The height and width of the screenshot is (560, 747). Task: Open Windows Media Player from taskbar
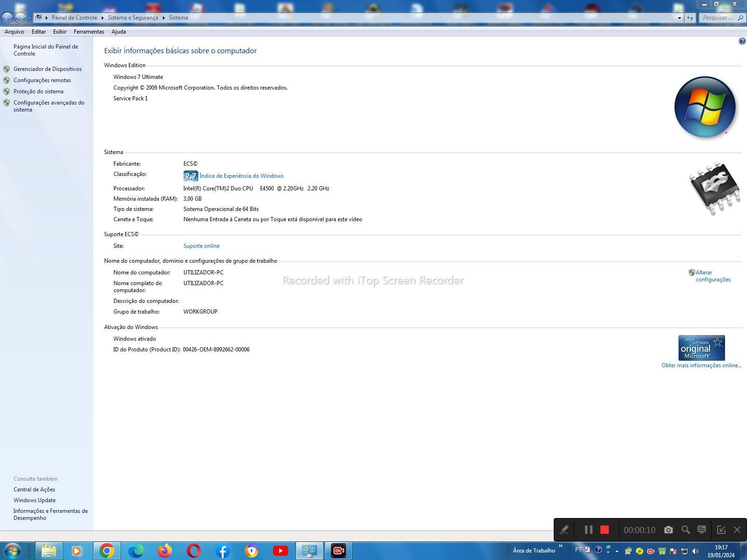[x=77, y=551]
